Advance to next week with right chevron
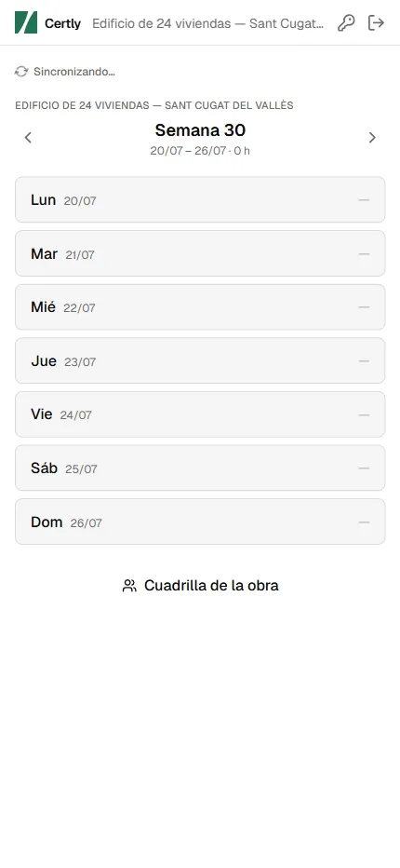The width and height of the screenshot is (400, 868). pyautogui.click(x=372, y=137)
